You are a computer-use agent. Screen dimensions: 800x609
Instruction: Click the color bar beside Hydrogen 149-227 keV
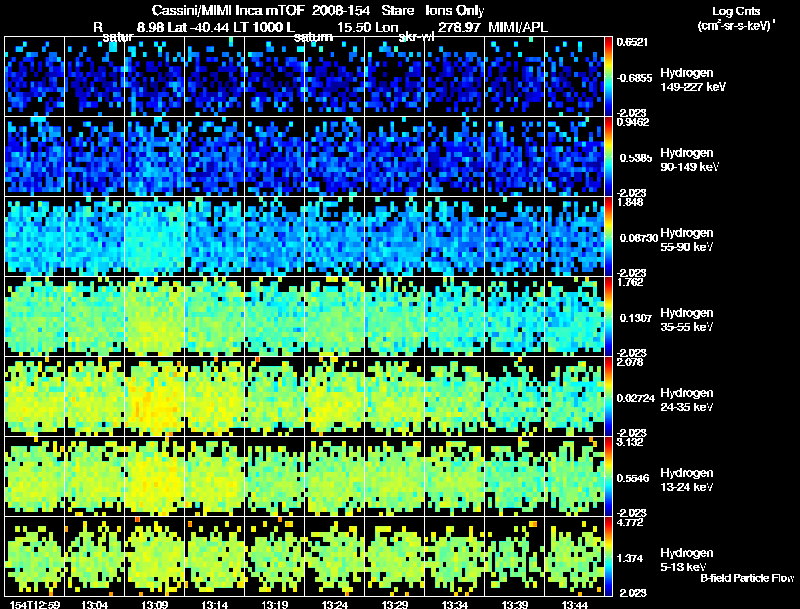point(608,76)
